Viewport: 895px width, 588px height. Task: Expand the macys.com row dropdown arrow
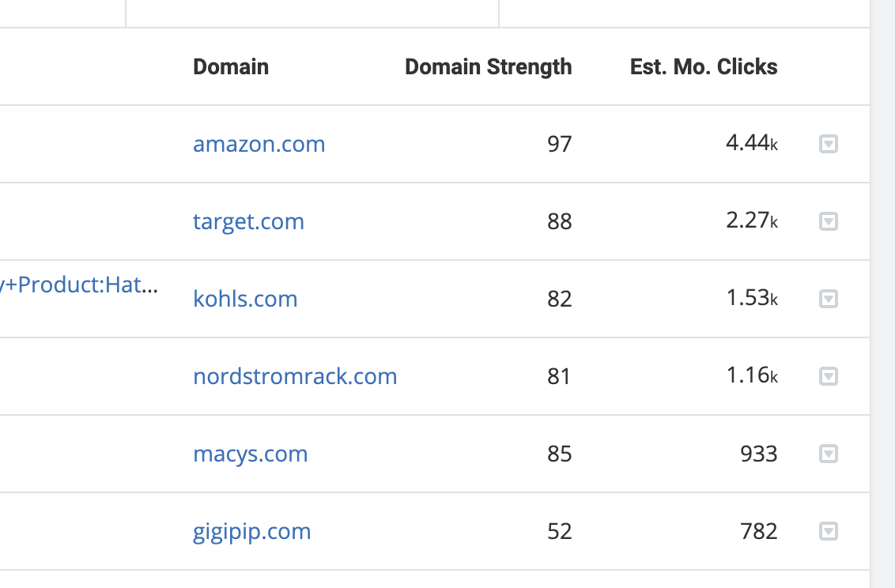829,454
